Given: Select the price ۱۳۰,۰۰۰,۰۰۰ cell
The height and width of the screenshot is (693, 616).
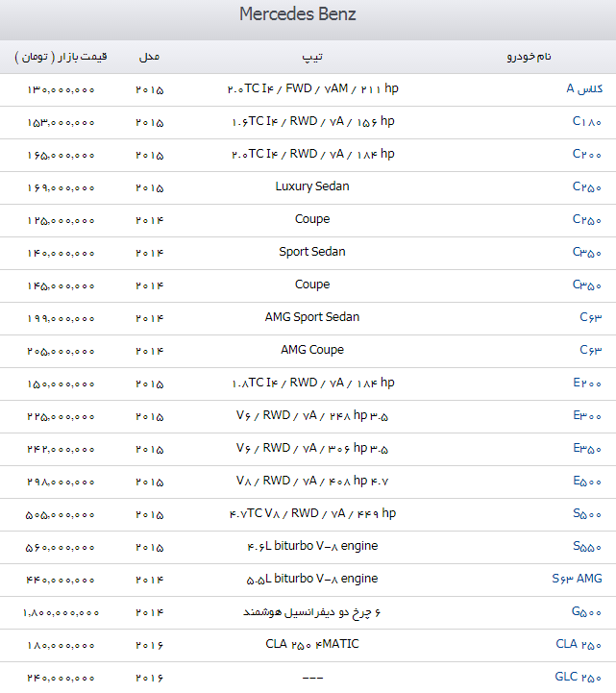Looking at the screenshot, I should [x=61, y=89].
